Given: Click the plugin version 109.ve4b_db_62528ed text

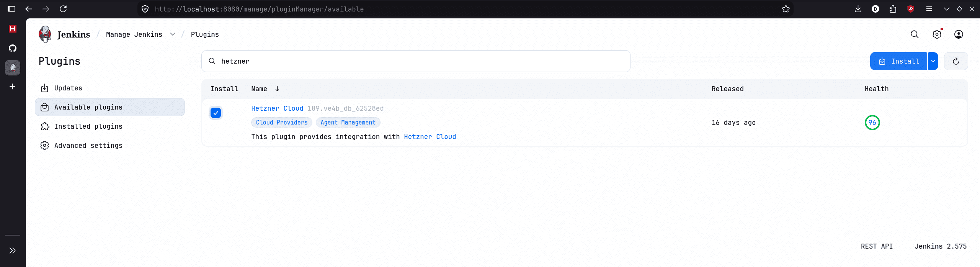Looking at the screenshot, I should pyautogui.click(x=345, y=108).
